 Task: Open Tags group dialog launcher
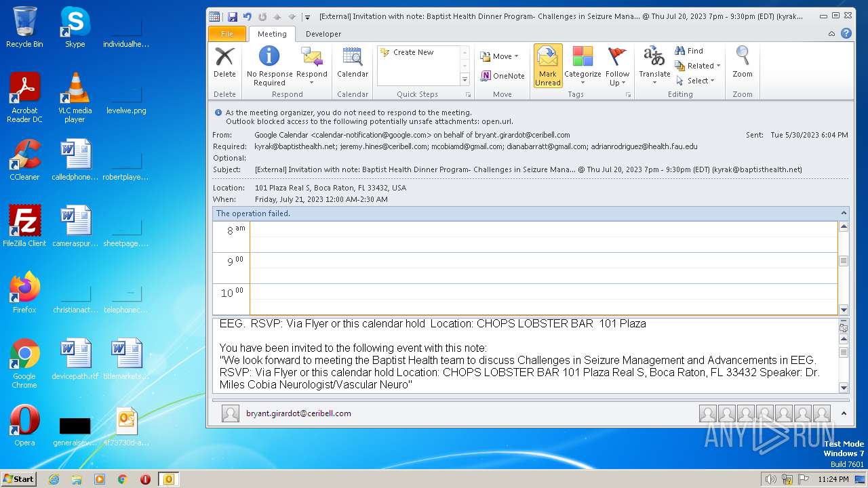pos(627,95)
